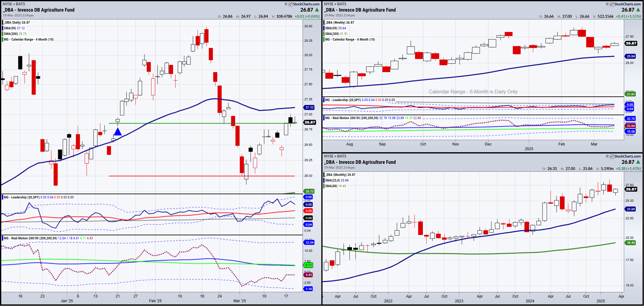Click the 2023 year label on the monthly time axis
Viewport: 644px width, 306px height.
click(x=459, y=301)
